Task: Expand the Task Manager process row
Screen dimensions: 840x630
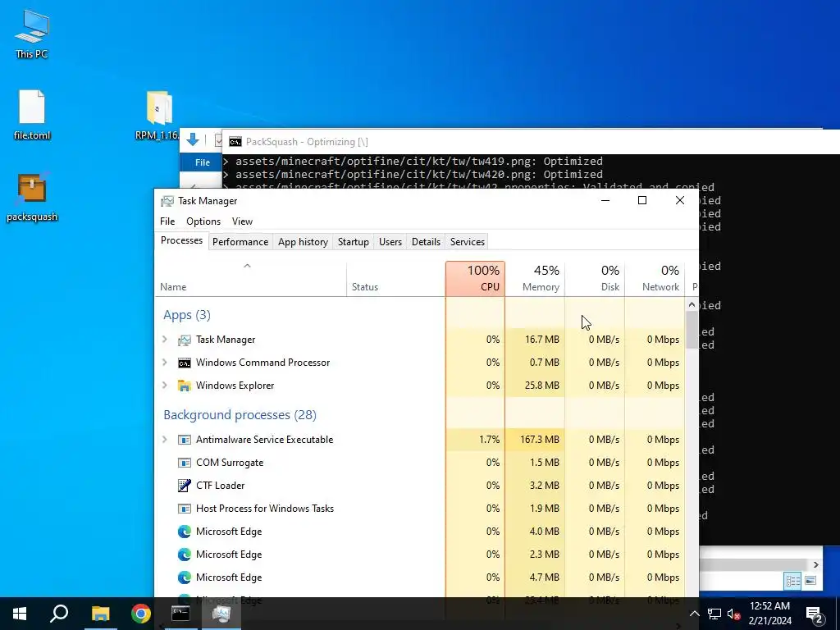Action: pyautogui.click(x=165, y=340)
